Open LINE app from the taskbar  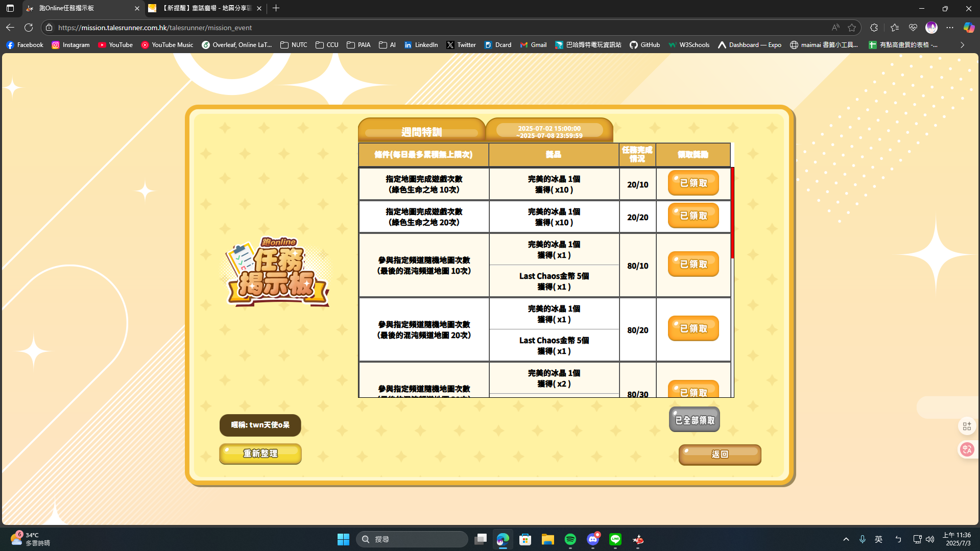point(615,539)
